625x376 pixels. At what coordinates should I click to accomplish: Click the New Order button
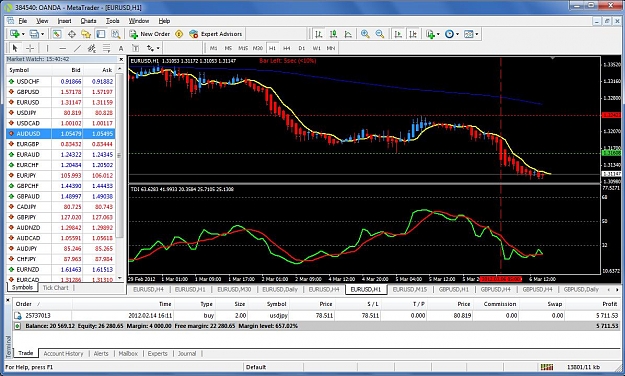click(x=149, y=34)
